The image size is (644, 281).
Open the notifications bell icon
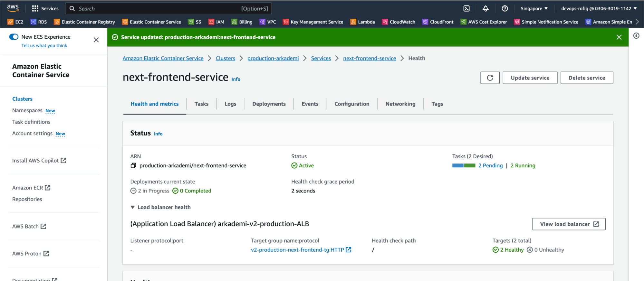pyautogui.click(x=485, y=9)
